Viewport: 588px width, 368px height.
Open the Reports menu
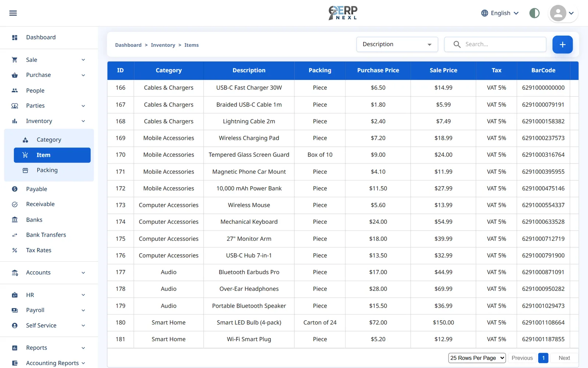point(49,348)
